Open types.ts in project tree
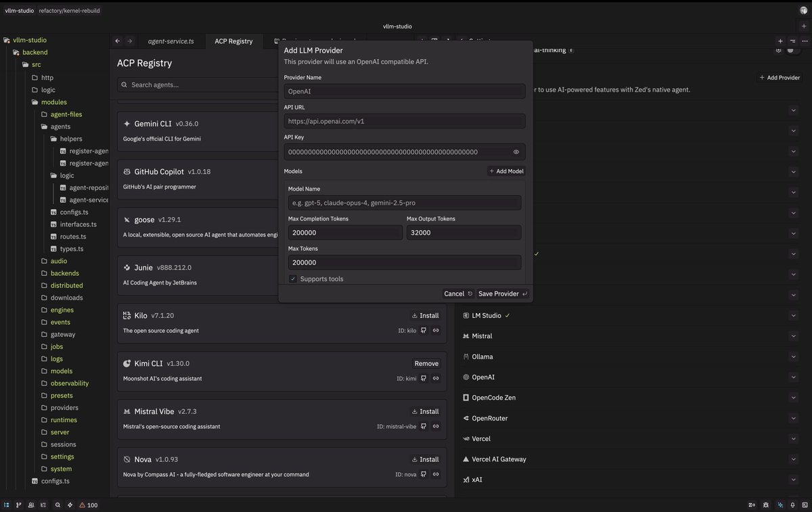This screenshot has width=812, height=512. [x=71, y=249]
